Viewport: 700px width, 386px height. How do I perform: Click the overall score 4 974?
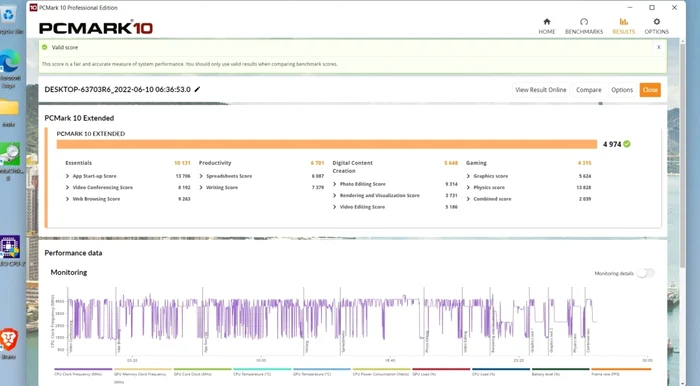[x=612, y=144]
